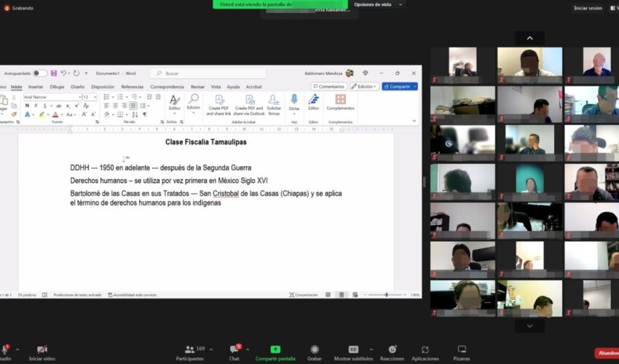The height and width of the screenshot is (364, 619).
Task: Show previous page of video participants
Action: pos(529,38)
